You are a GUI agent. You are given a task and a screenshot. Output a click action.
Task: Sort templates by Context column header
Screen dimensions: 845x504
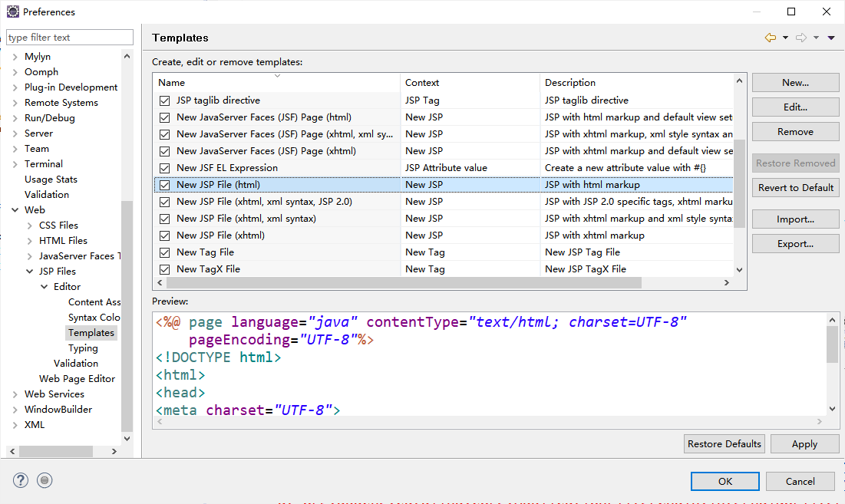[470, 82]
